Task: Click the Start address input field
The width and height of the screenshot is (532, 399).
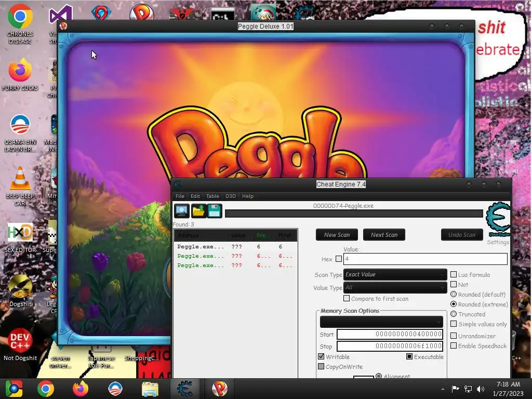Action: point(390,334)
